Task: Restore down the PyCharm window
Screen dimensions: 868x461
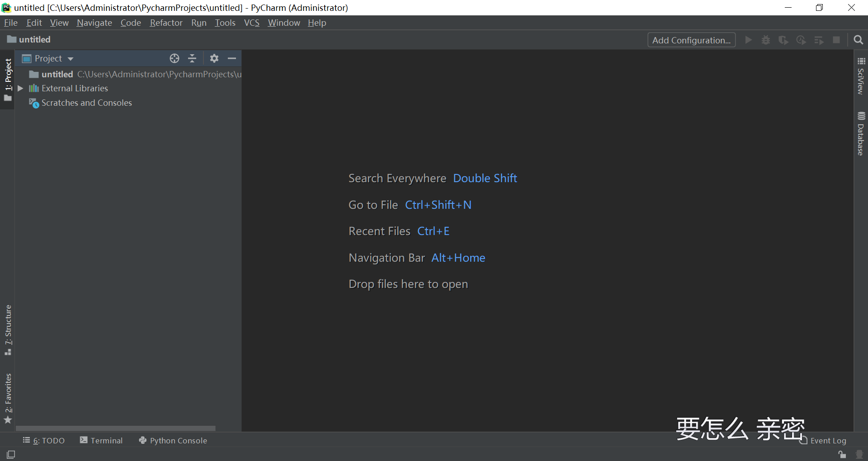Action: pos(819,8)
